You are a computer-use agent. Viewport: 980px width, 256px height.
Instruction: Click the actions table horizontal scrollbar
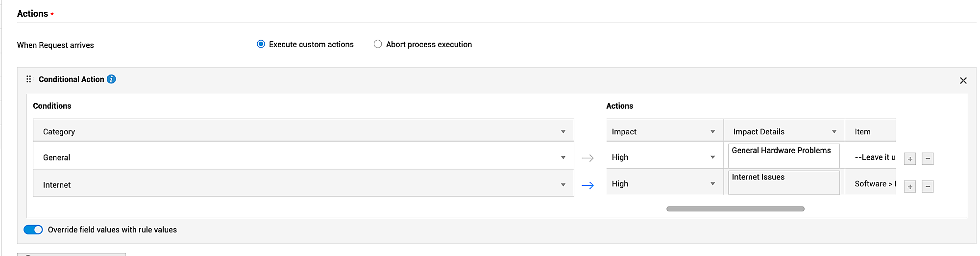pyautogui.click(x=735, y=209)
